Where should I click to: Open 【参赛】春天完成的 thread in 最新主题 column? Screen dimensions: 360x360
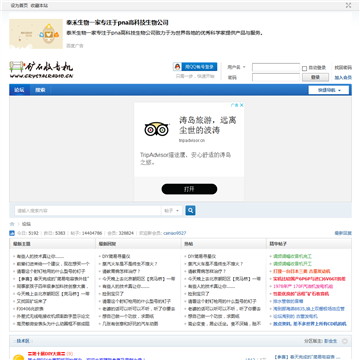53,279
